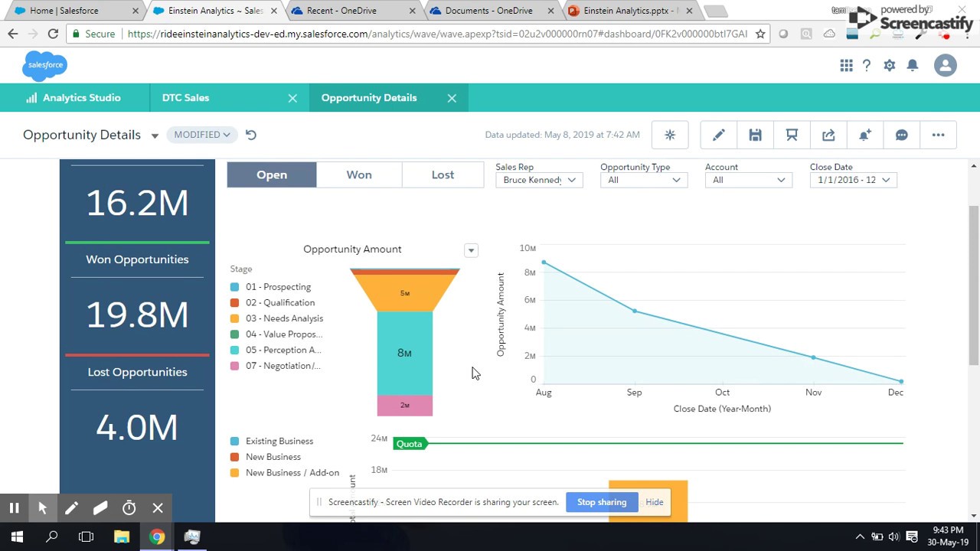This screenshot has height=551, width=980.
Task: Toggle the Lost opportunities filter
Action: point(443,174)
